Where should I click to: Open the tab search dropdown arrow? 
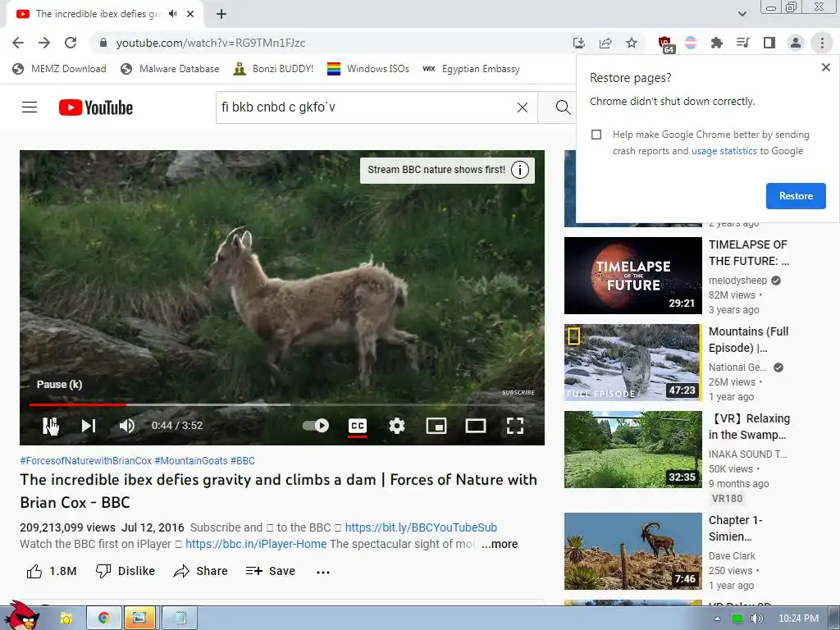click(742, 14)
